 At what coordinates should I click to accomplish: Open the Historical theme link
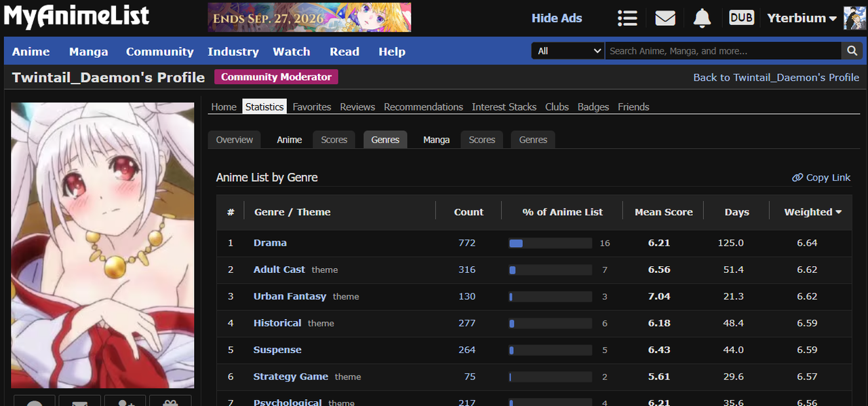(277, 323)
